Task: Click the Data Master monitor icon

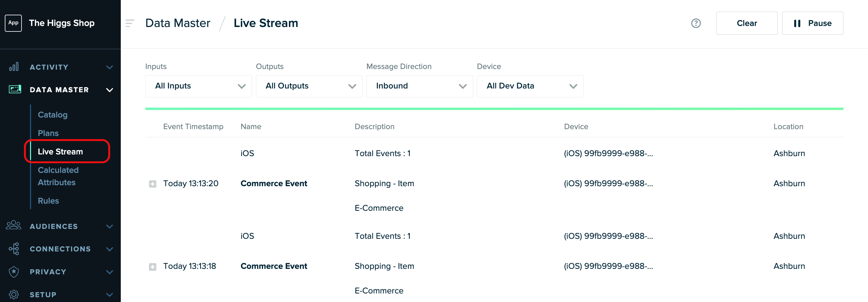Action: point(15,90)
